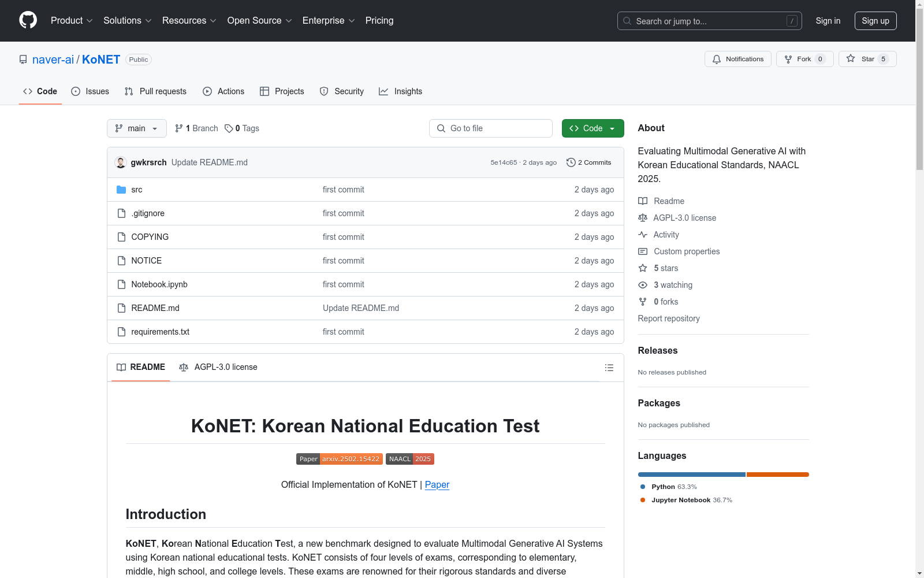This screenshot has height=578, width=924.
Task: Click the README.md file icon
Action: [x=121, y=308]
